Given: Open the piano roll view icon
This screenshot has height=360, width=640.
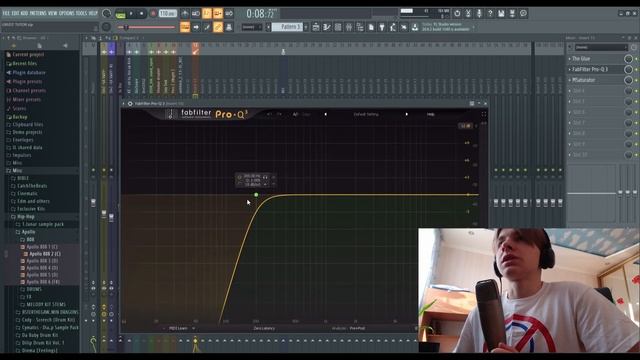Looking at the screenshot, I should click(327, 27).
